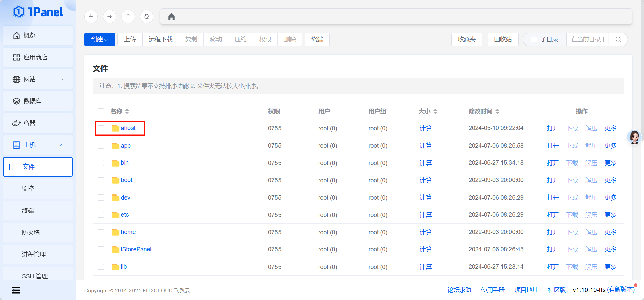Open 概览 overview in the sidebar
Image resolution: width=644 pixels, height=300 pixels.
click(x=38, y=35)
